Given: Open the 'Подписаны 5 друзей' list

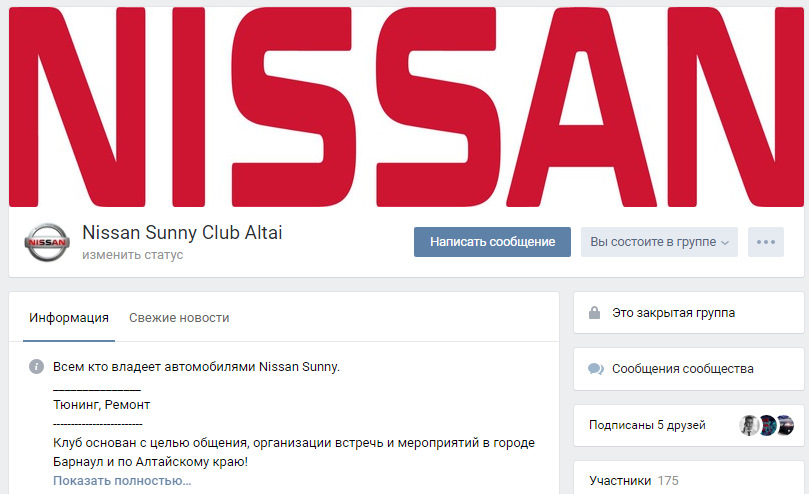Looking at the screenshot, I should [x=647, y=425].
